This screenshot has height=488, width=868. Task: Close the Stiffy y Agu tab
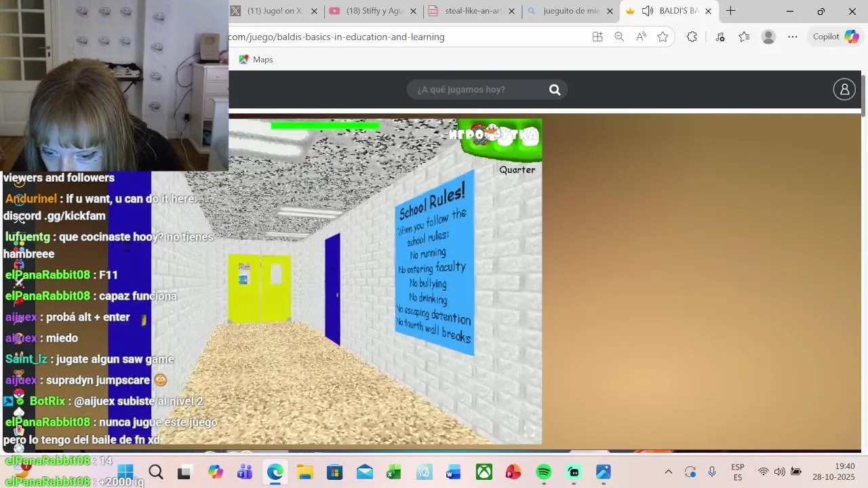point(413,11)
